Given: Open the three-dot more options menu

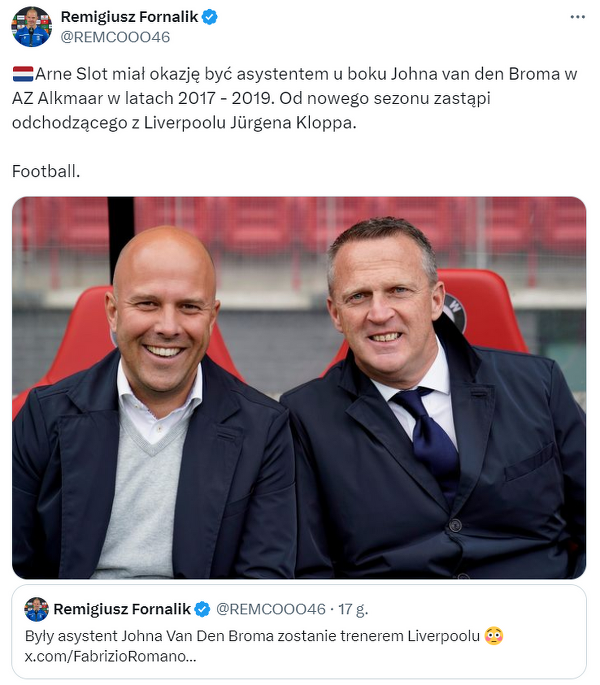Looking at the screenshot, I should click(x=578, y=17).
